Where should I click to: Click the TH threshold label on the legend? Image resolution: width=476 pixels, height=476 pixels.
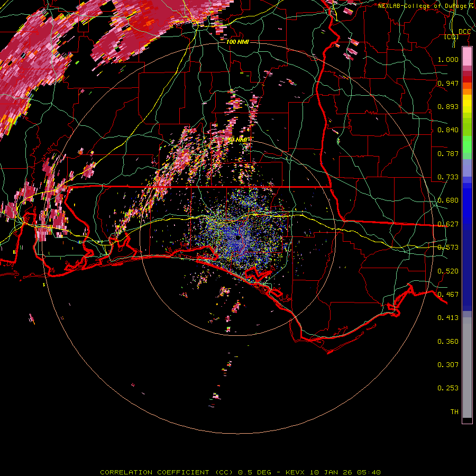tap(454, 412)
